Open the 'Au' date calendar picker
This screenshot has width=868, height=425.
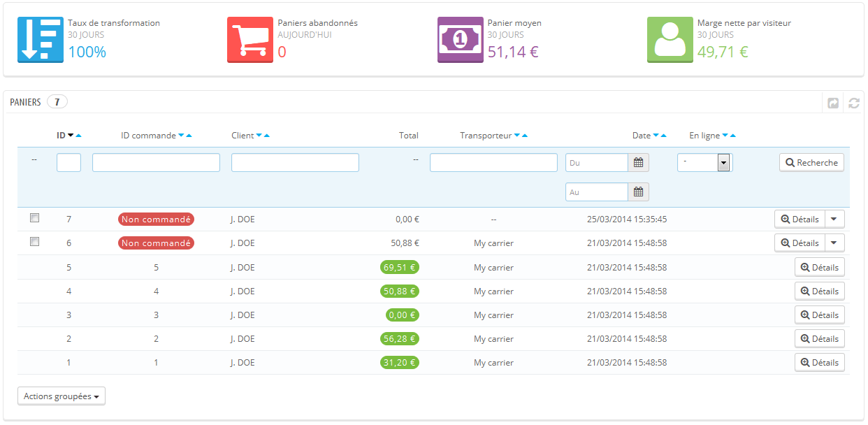638,192
